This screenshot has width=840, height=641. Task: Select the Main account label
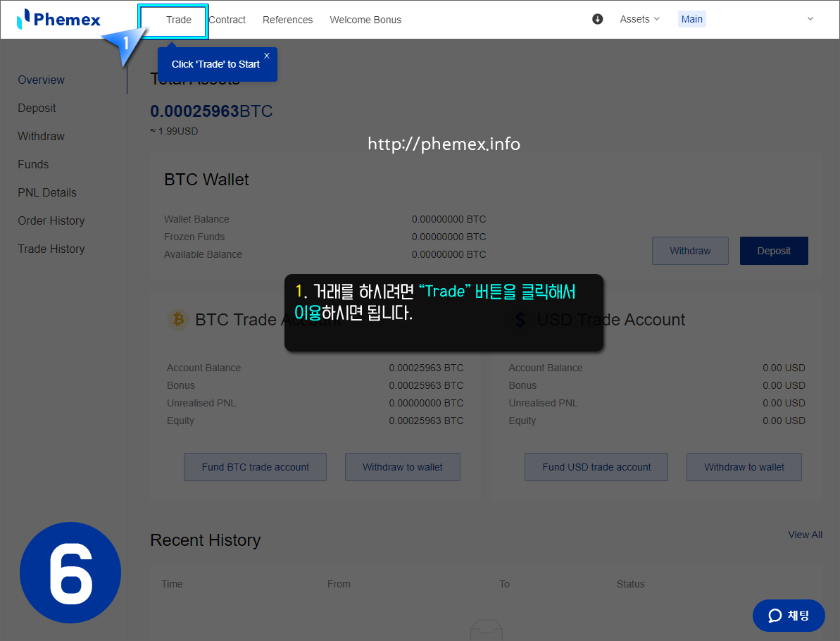pos(691,19)
